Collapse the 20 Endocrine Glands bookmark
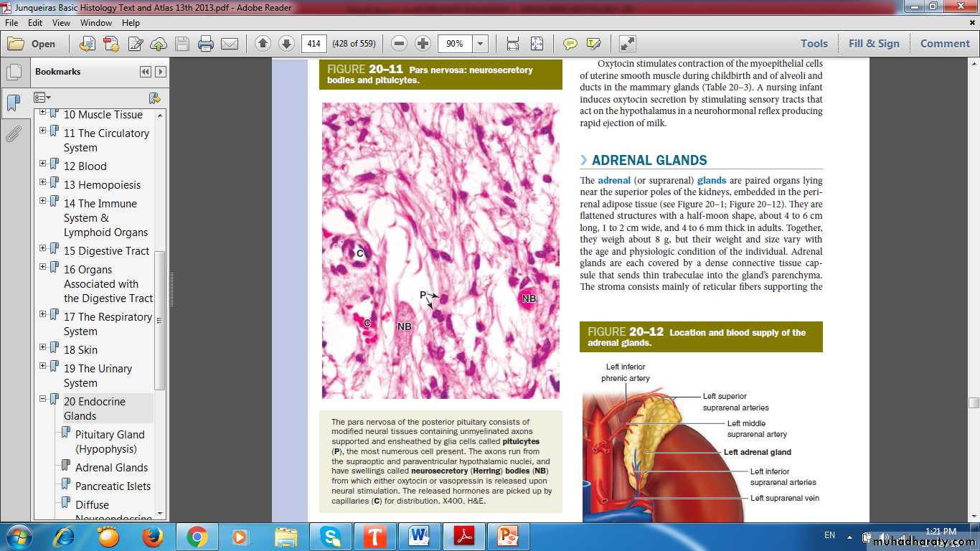 pos(43,399)
